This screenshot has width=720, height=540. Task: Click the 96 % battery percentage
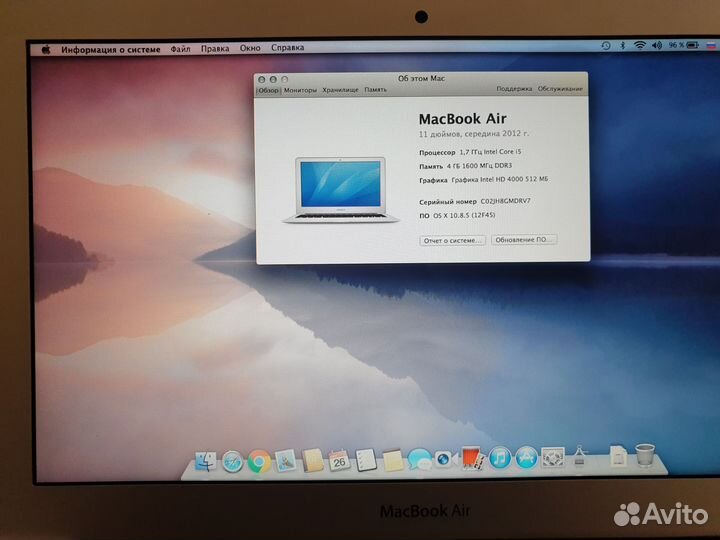tap(676, 45)
